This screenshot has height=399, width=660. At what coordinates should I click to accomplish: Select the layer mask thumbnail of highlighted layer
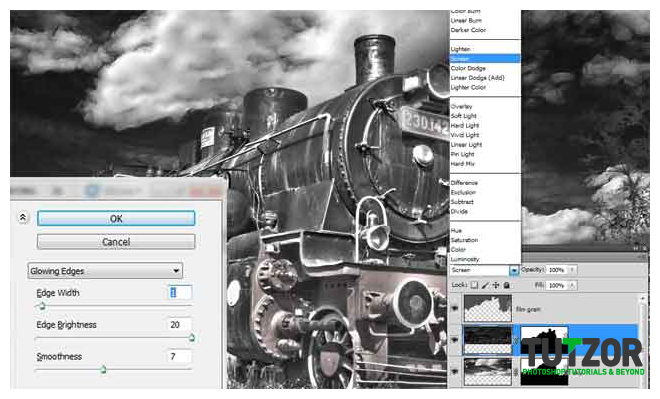tap(544, 340)
